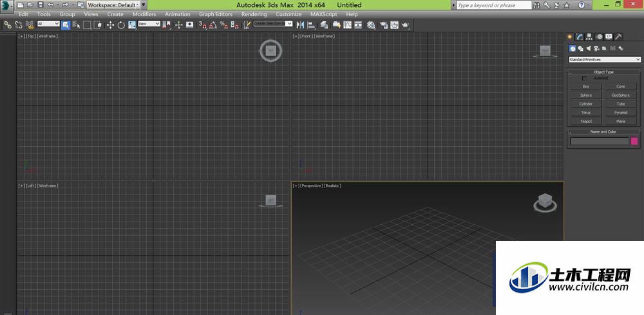The height and width of the screenshot is (315, 644).
Task: Switch to the Utilities hammer tab
Action: pos(618,37)
